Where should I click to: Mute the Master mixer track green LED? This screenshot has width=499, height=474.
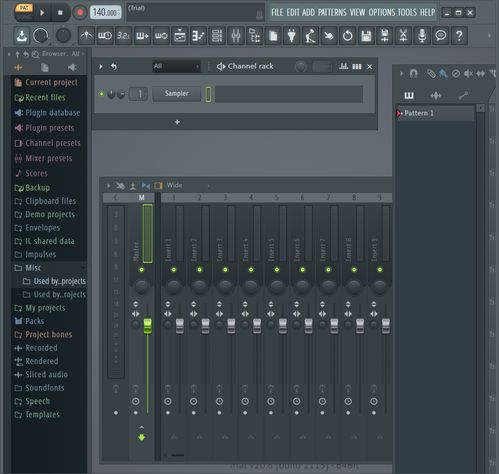pos(142,269)
